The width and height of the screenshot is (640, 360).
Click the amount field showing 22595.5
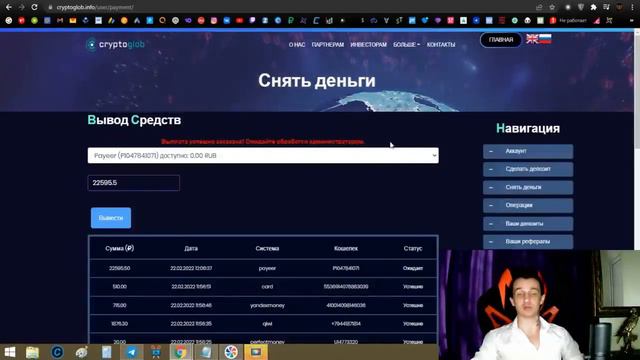tap(134, 183)
